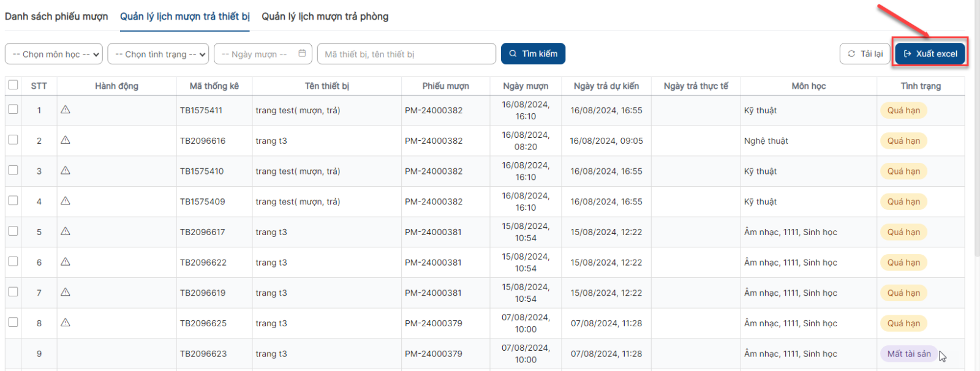The image size is (980, 371).
Task: Click 16/08/2024, 09:05 expected return cell
Action: point(606,141)
